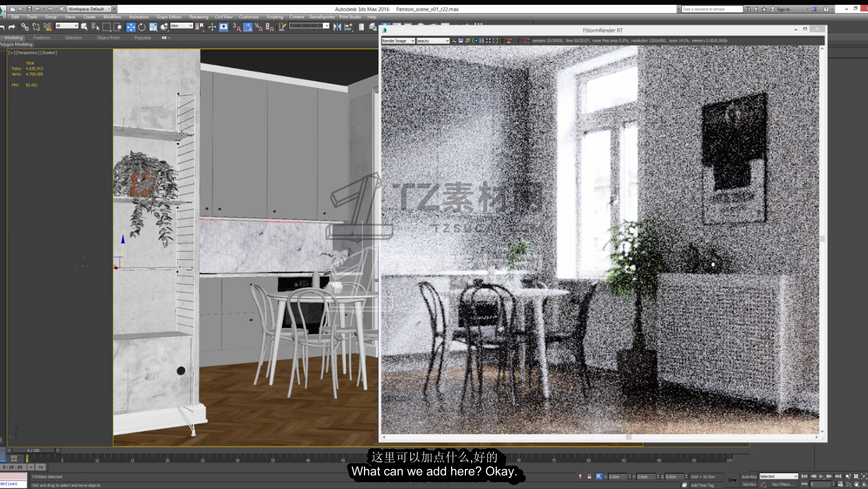
Task: Toggle 3D Snaps
Action: point(237,27)
